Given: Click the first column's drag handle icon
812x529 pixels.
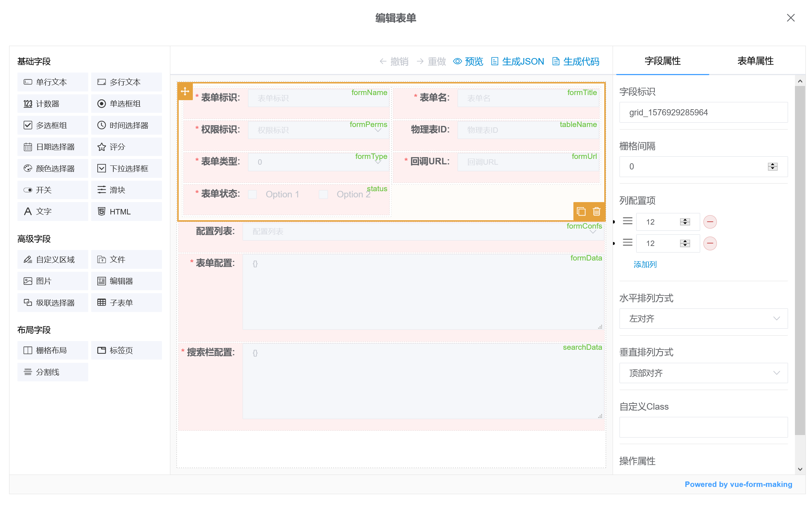Looking at the screenshot, I should tap(628, 221).
